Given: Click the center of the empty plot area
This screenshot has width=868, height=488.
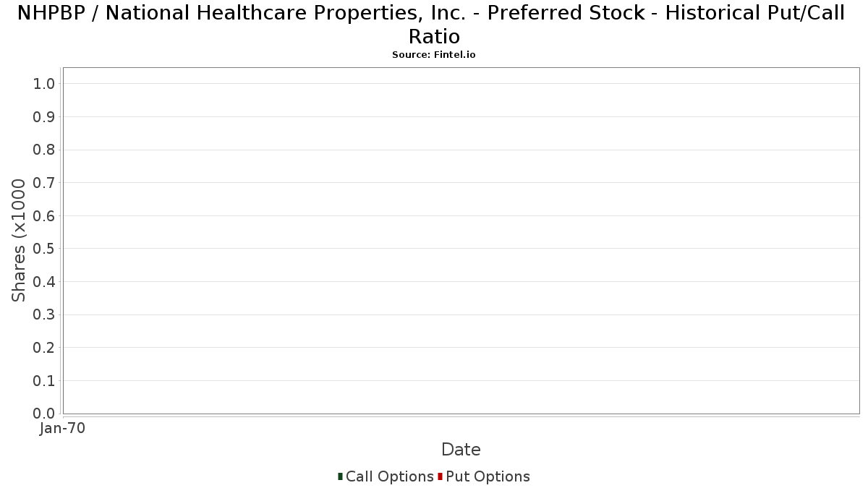Looking at the screenshot, I should tap(461, 241).
